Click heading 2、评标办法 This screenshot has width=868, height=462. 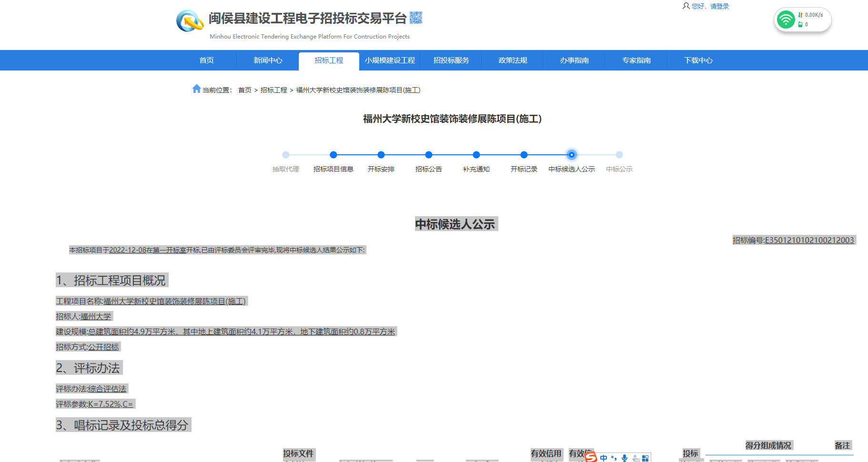[x=89, y=368]
